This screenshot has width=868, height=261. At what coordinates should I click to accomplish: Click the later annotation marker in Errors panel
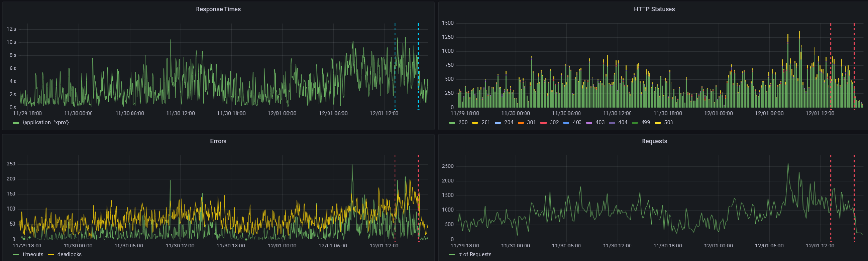click(418, 241)
